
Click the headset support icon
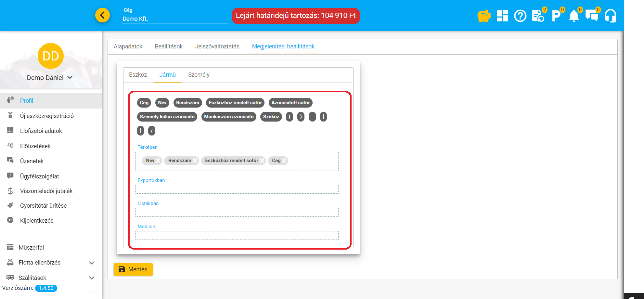[610, 16]
